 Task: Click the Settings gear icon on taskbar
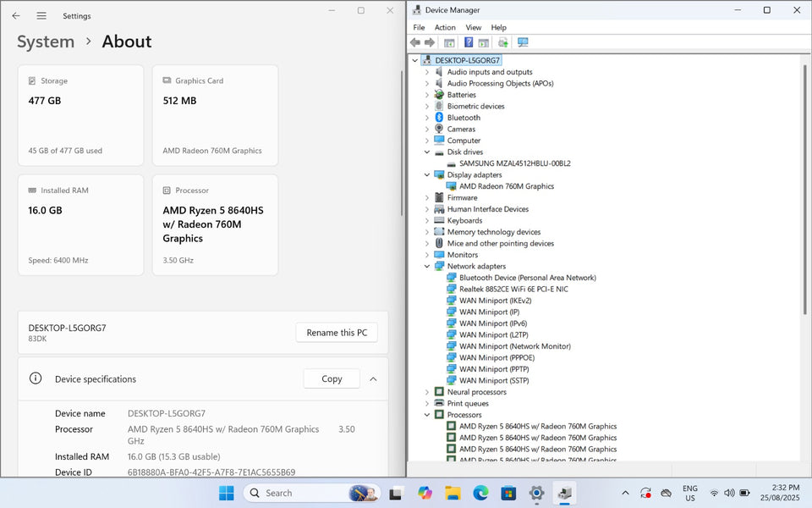click(536, 493)
